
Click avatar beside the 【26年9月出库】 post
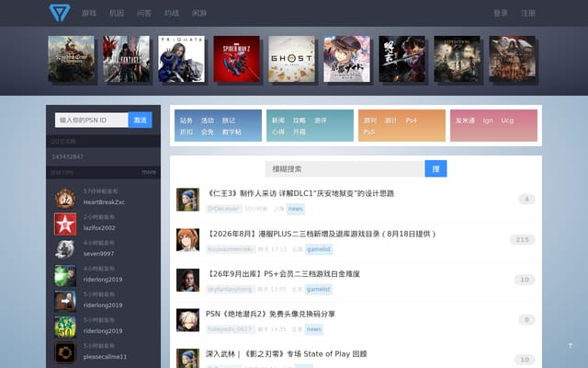coord(187,280)
